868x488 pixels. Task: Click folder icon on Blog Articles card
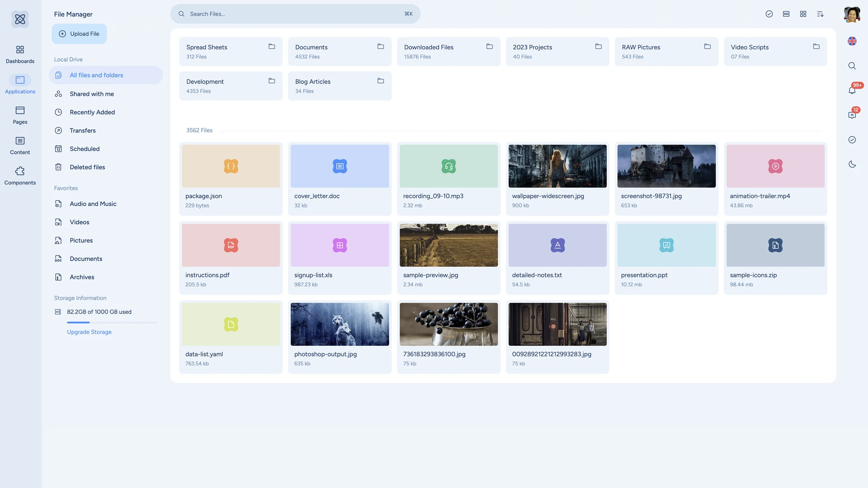pyautogui.click(x=381, y=81)
